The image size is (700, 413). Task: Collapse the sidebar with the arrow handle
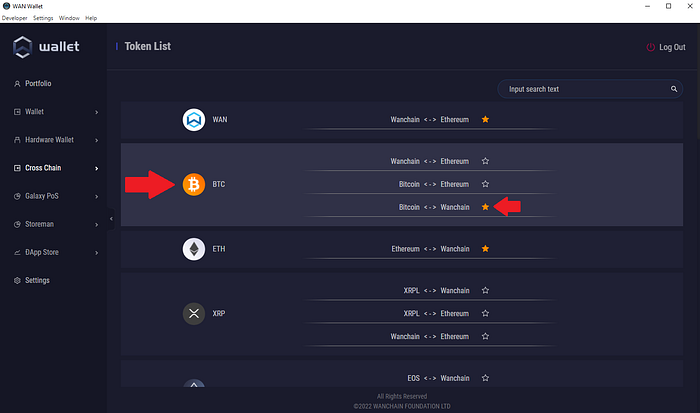(111, 219)
